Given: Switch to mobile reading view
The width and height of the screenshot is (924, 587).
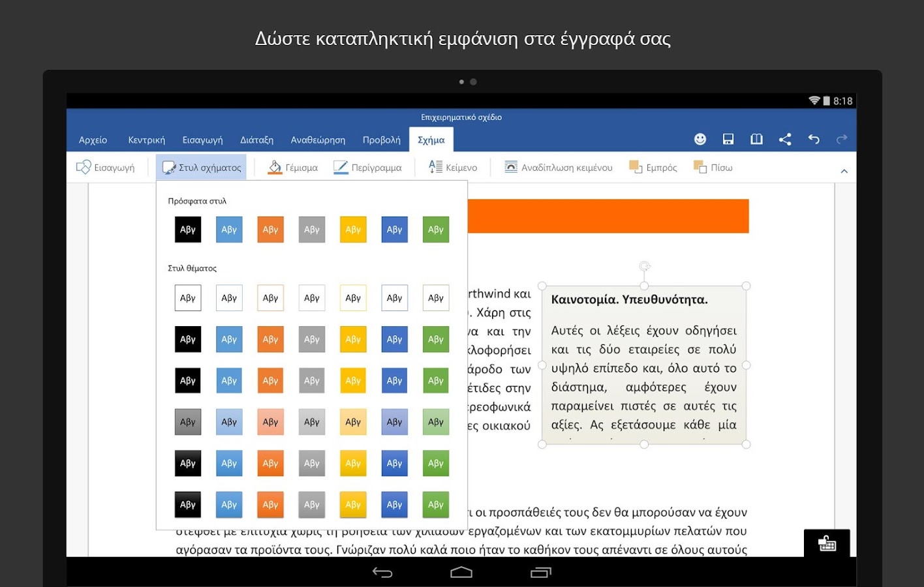Looking at the screenshot, I should pos(756,139).
